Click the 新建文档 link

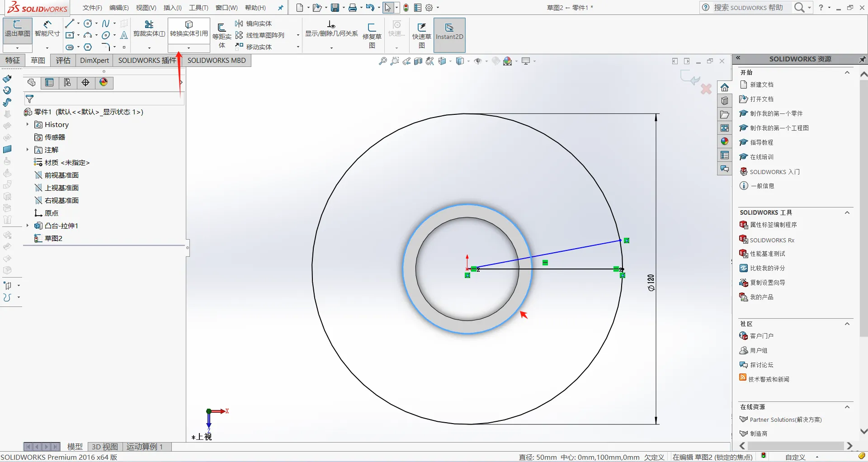pos(762,85)
